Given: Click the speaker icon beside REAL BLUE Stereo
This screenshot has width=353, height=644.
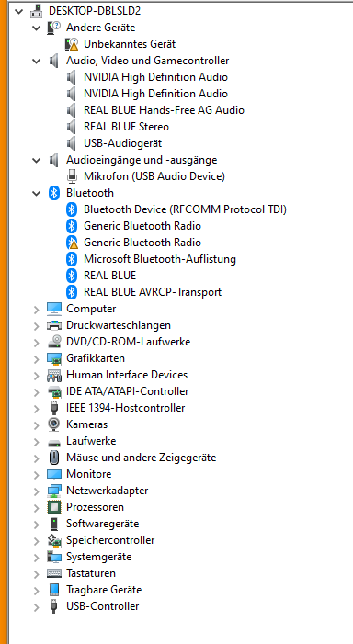Looking at the screenshot, I should [72, 127].
